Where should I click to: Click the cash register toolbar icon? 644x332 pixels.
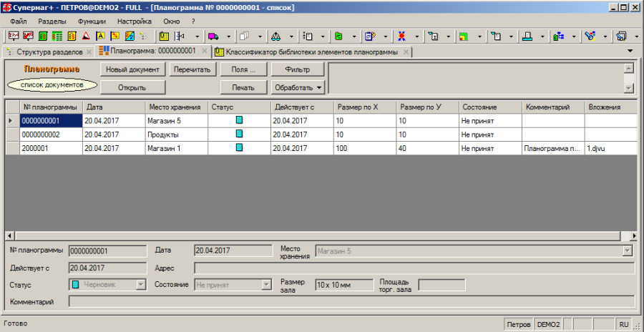point(527,36)
